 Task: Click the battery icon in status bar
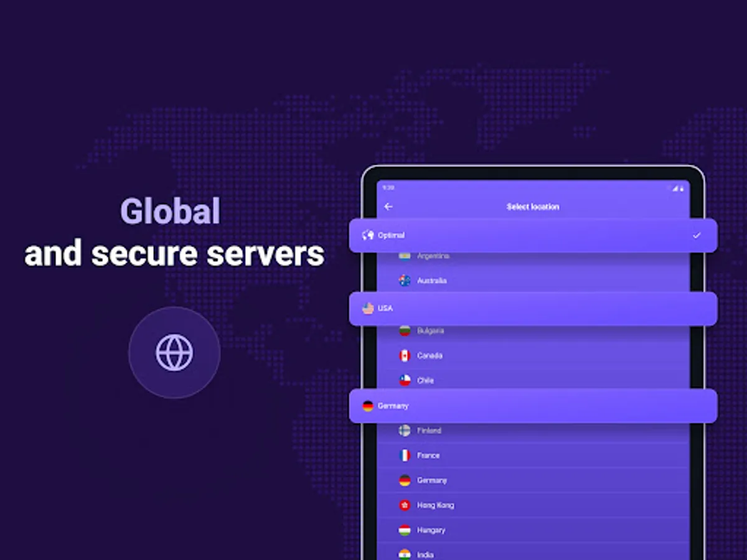[682, 187]
